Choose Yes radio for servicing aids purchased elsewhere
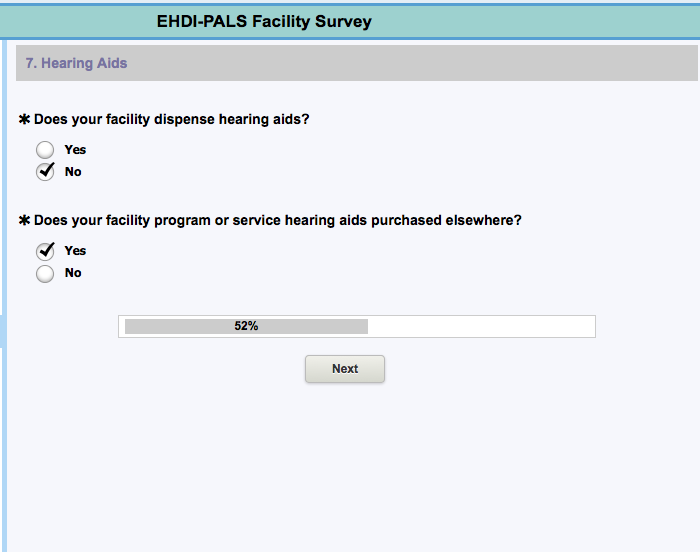Image resolution: width=700 pixels, height=552 pixels. click(45, 251)
